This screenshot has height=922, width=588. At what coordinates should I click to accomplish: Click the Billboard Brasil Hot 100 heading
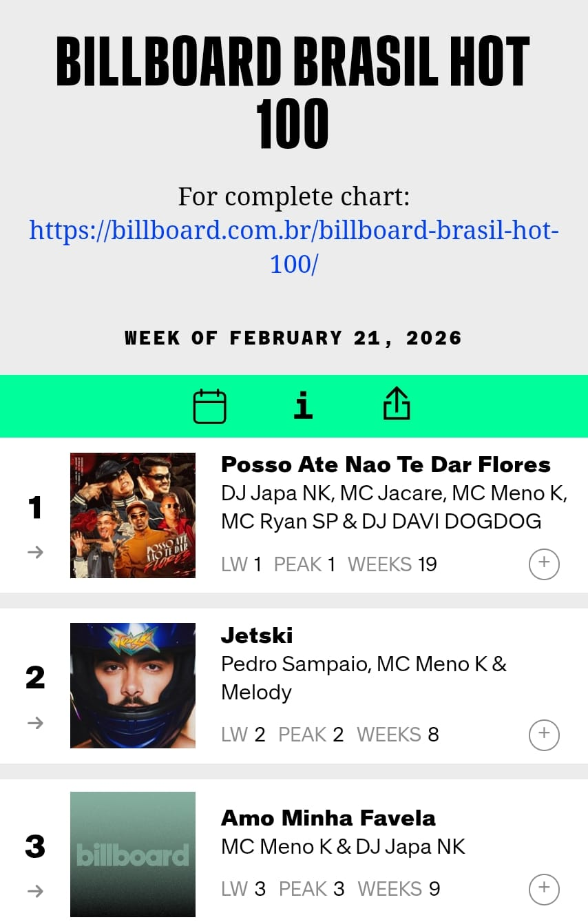point(293,92)
